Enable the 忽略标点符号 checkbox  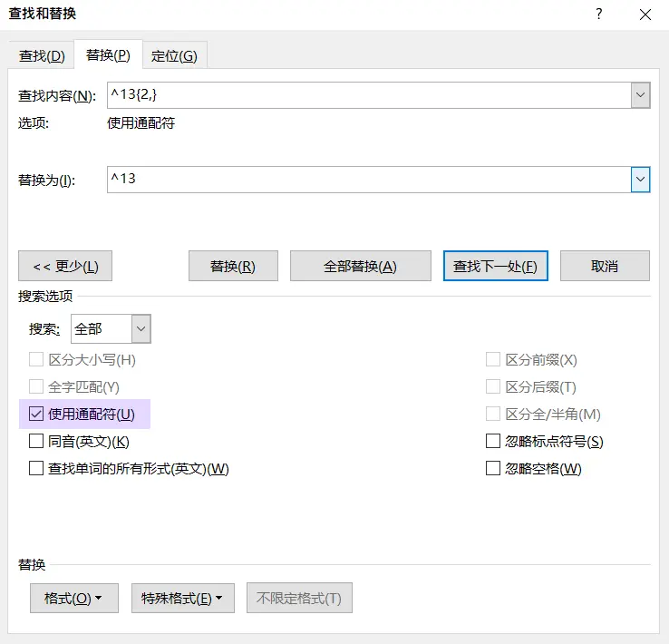click(493, 442)
